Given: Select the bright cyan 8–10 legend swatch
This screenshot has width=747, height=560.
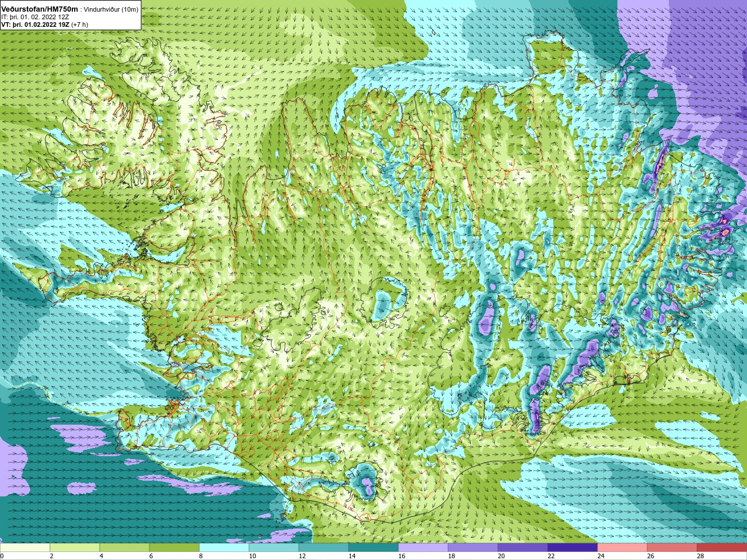Looking at the screenshot, I should (224, 548).
